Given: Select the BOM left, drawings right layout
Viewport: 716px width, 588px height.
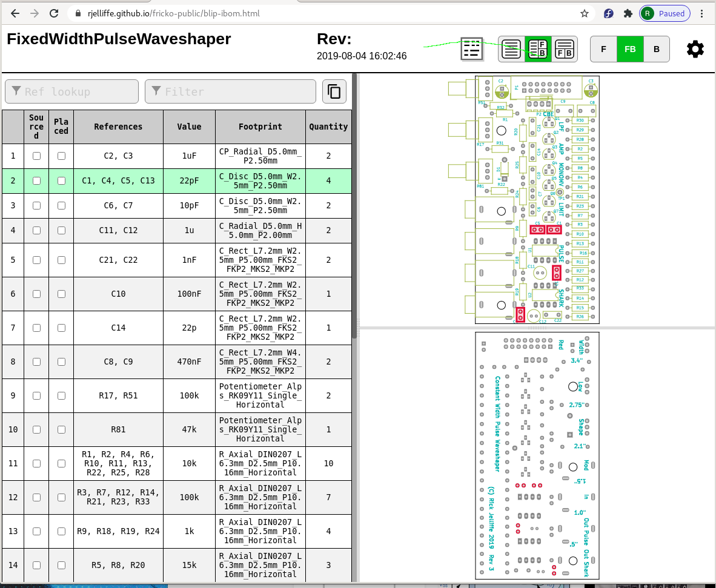Looking at the screenshot, I should (538, 49).
